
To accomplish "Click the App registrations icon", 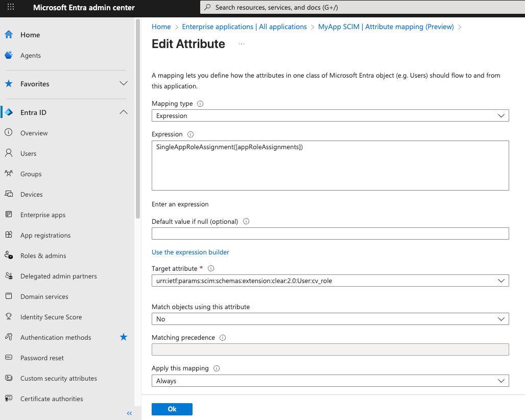I will click(x=9, y=235).
